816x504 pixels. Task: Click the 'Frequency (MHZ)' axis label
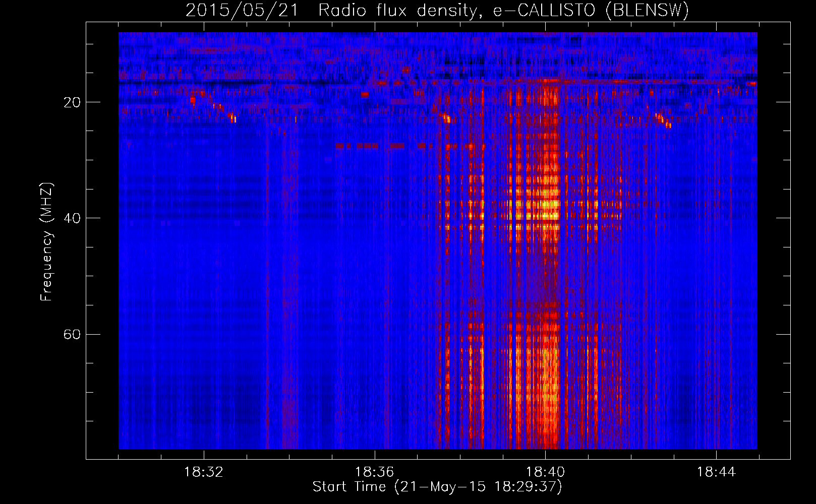coord(46,242)
